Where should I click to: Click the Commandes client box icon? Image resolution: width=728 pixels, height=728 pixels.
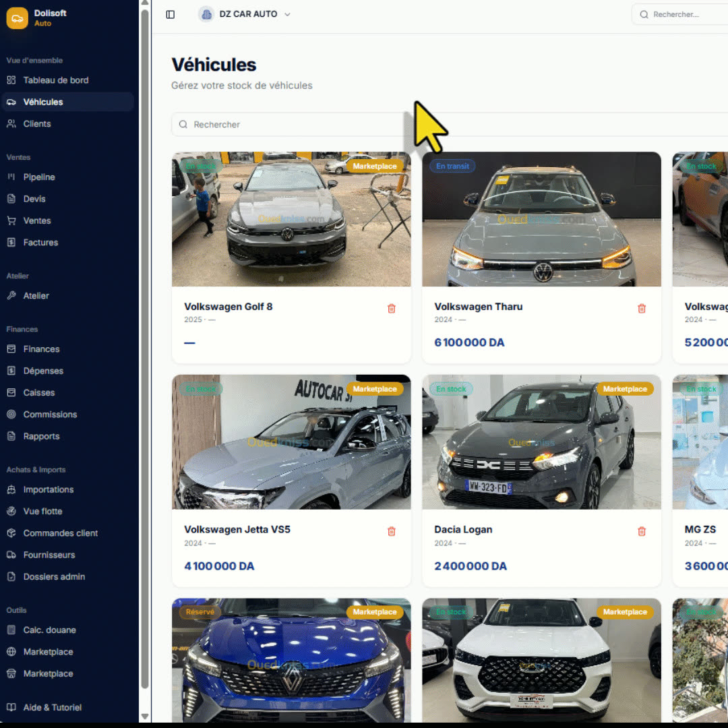coord(11,533)
